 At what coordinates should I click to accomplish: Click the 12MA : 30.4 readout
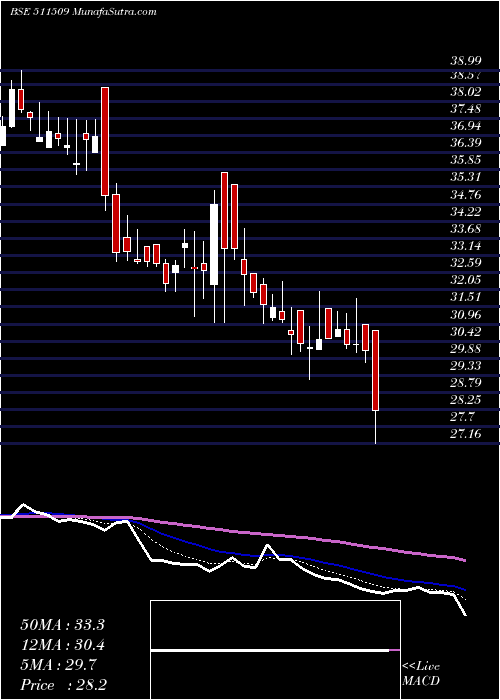[x=62, y=645]
